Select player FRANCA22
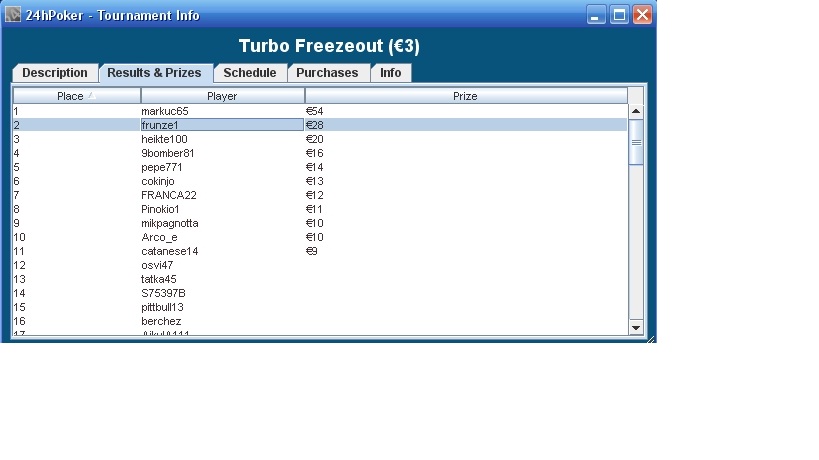Image resolution: width=819 pixels, height=460 pixels. tap(169, 195)
